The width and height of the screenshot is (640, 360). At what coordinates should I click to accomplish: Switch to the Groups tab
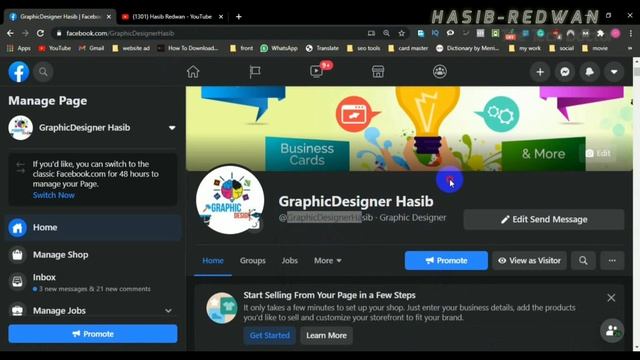(x=253, y=260)
